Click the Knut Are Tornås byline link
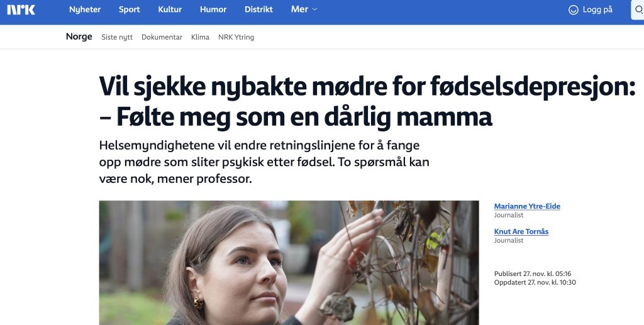The width and height of the screenshot is (644, 325). pos(521,231)
